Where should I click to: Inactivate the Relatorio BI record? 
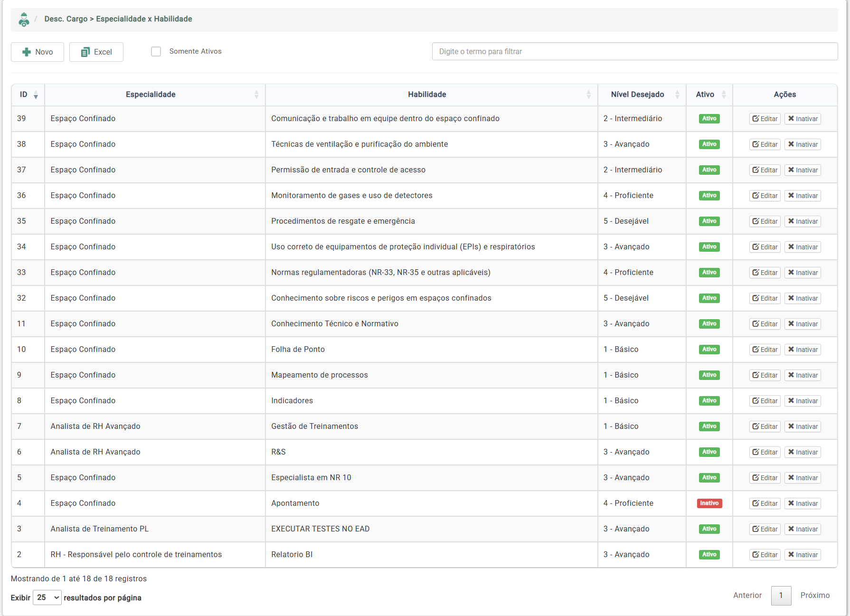click(802, 555)
